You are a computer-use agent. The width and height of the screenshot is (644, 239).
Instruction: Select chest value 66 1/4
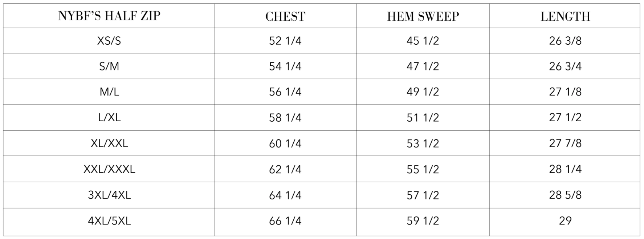coord(285,221)
